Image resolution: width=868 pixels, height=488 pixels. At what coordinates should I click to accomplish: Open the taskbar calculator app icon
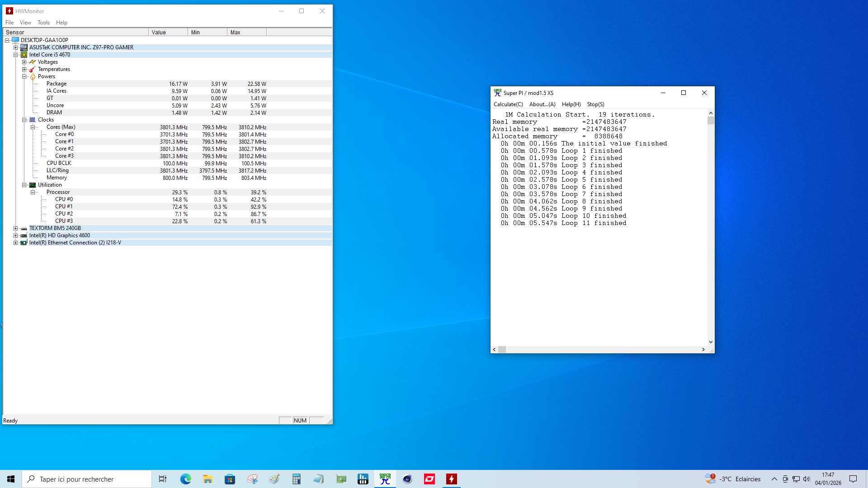tap(296, 479)
